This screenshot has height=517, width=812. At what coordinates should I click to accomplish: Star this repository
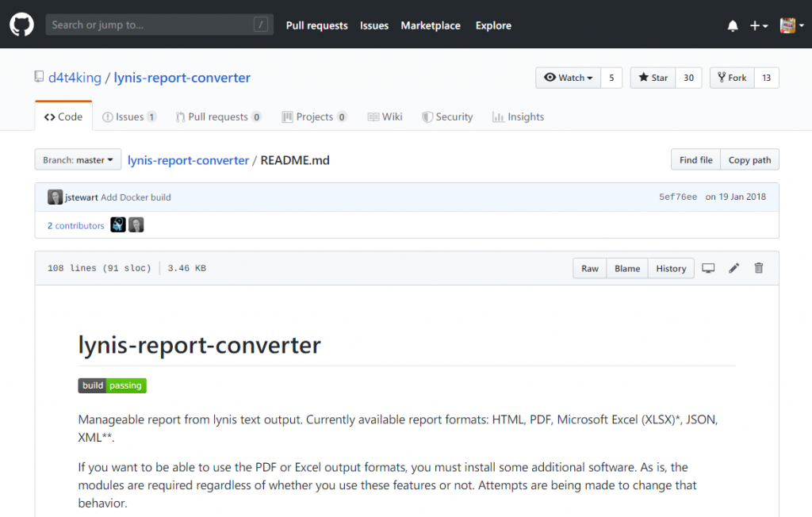(653, 78)
